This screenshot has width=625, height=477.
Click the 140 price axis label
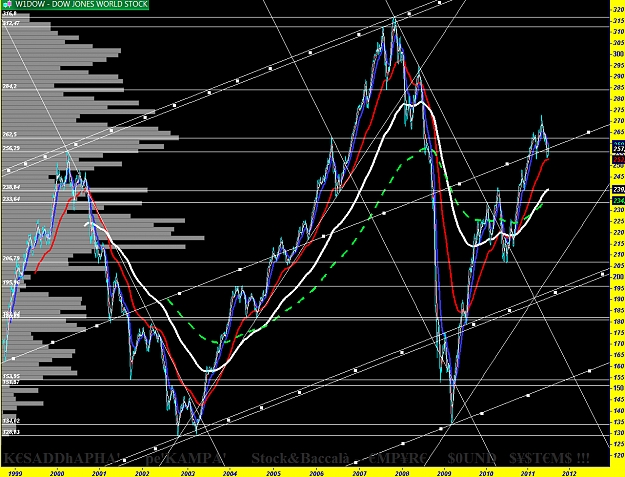619,410
